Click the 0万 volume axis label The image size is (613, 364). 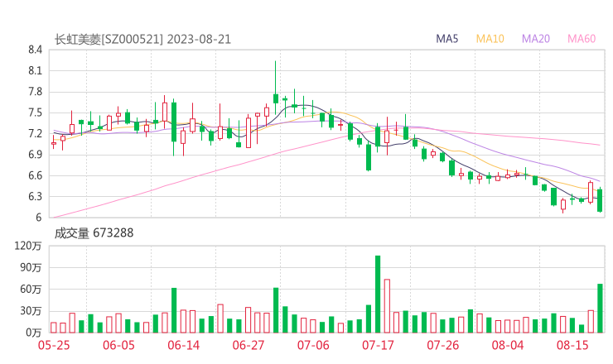click(34, 333)
